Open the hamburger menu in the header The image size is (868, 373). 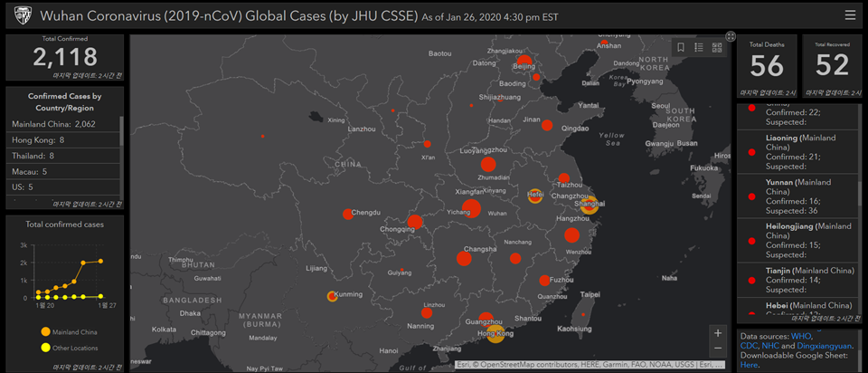coord(850,15)
